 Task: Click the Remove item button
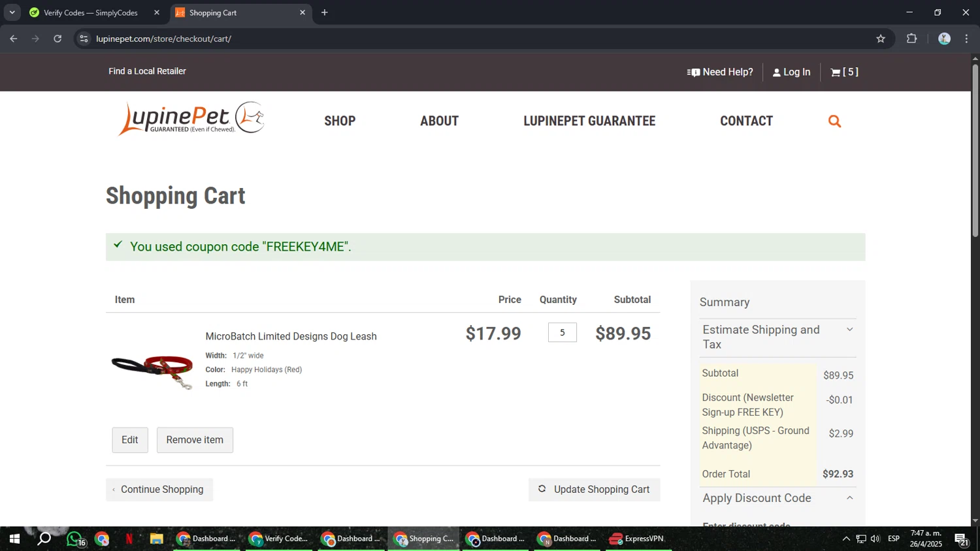(x=195, y=440)
